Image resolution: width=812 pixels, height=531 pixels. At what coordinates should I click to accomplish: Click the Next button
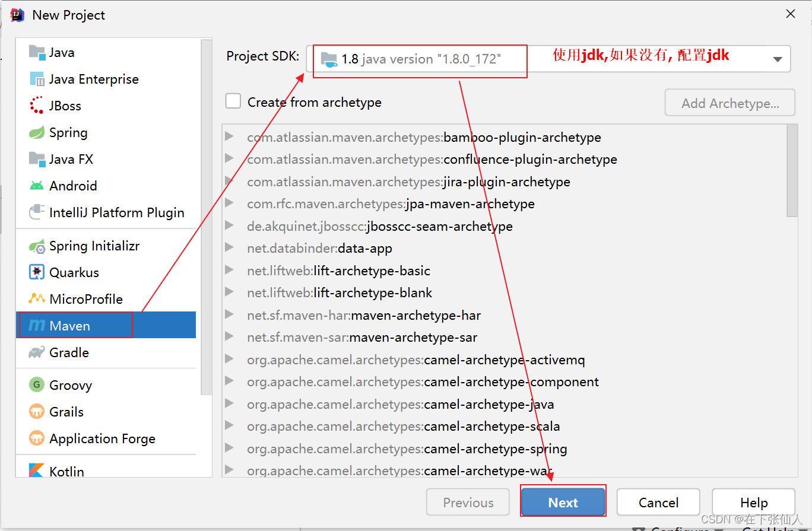(563, 503)
